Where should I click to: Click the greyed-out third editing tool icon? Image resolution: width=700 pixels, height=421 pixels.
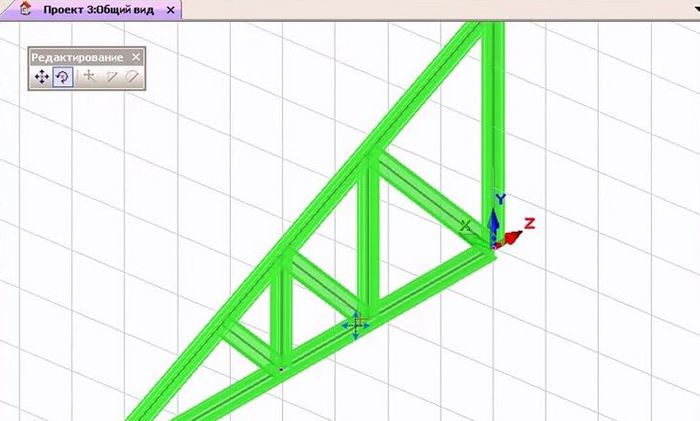pos(89,76)
